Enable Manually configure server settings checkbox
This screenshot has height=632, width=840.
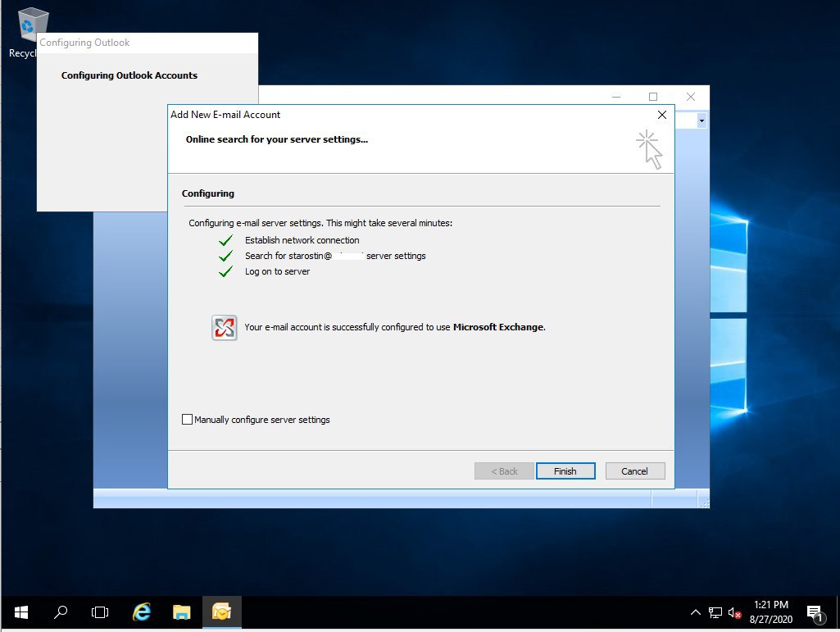coord(187,419)
